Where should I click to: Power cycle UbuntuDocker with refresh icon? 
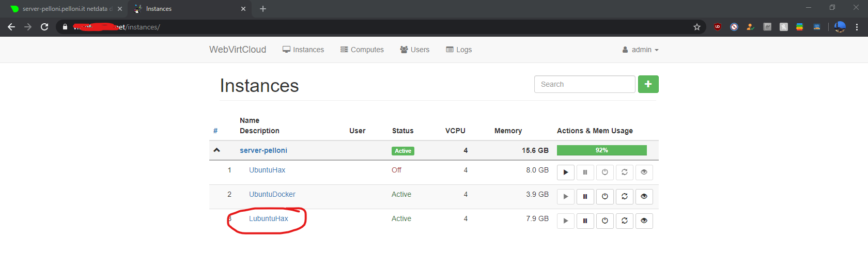click(x=624, y=196)
